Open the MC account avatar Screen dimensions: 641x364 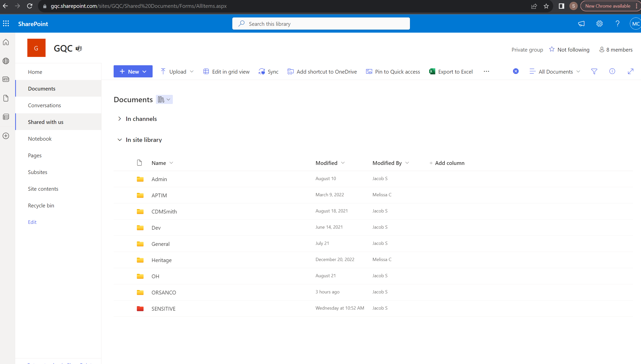pyautogui.click(x=635, y=24)
